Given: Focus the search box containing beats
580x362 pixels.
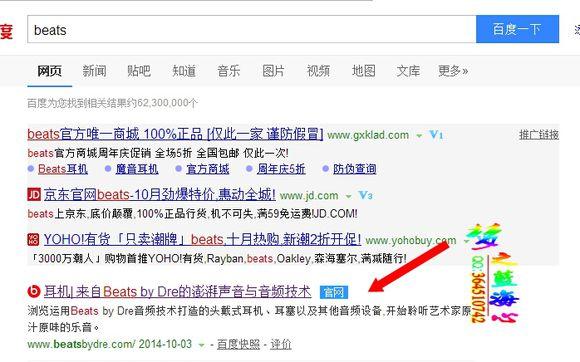Looking at the screenshot, I should click(x=252, y=29).
